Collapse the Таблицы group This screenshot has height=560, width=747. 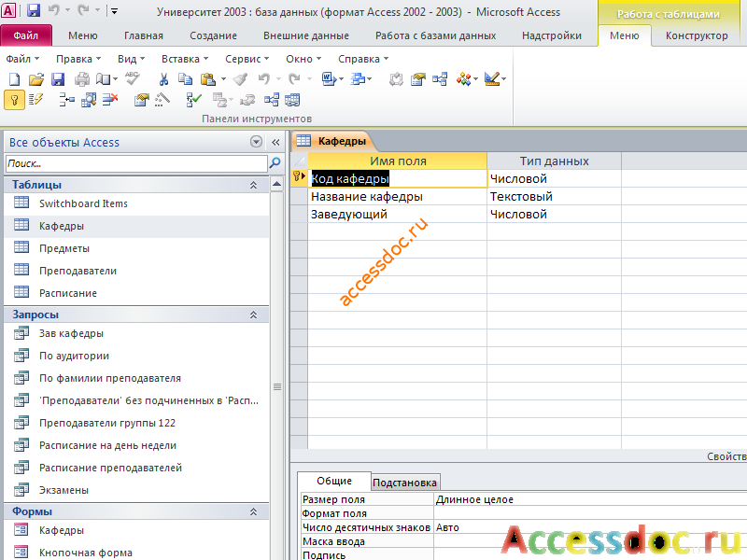tap(253, 185)
